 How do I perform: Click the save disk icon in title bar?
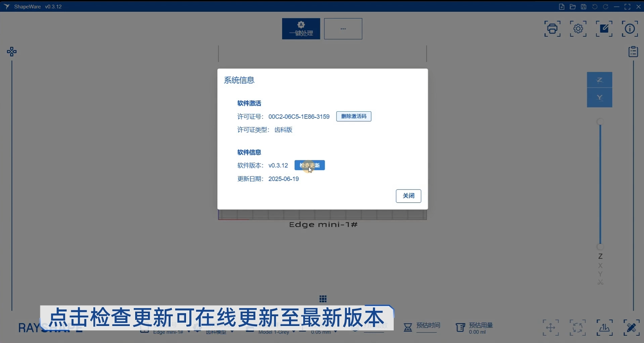[584, 7]
